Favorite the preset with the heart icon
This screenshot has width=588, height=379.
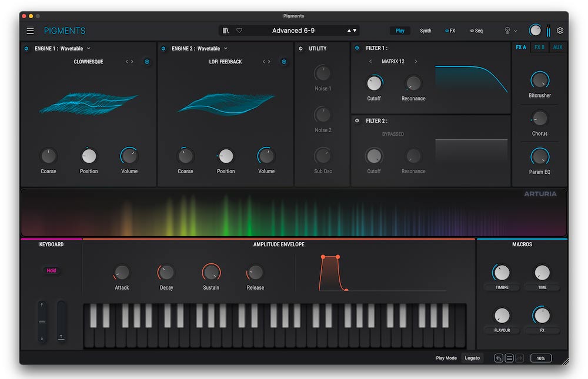239,31
